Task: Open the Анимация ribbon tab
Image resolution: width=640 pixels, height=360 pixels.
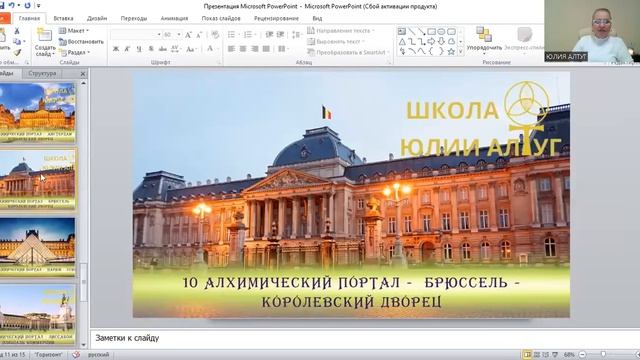Action: point(174,18)
